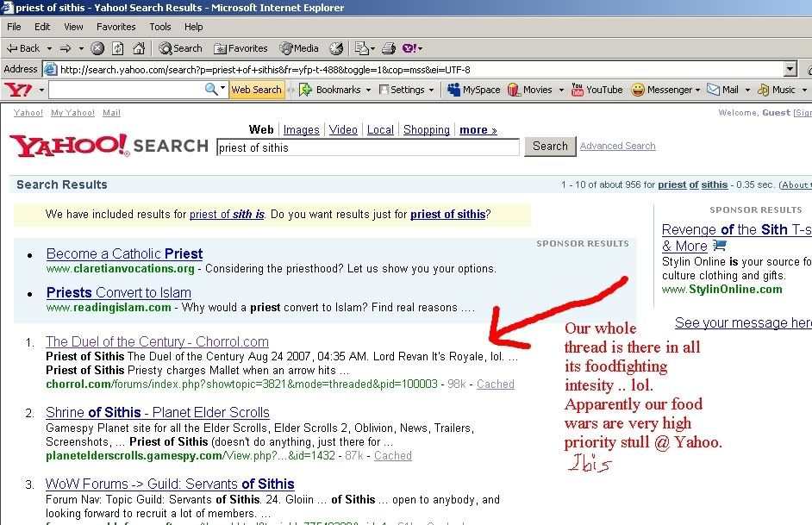812x525 pixels.
Task: Launch YouTube from the Yahoo toolbar
Action: click(597, 90)
